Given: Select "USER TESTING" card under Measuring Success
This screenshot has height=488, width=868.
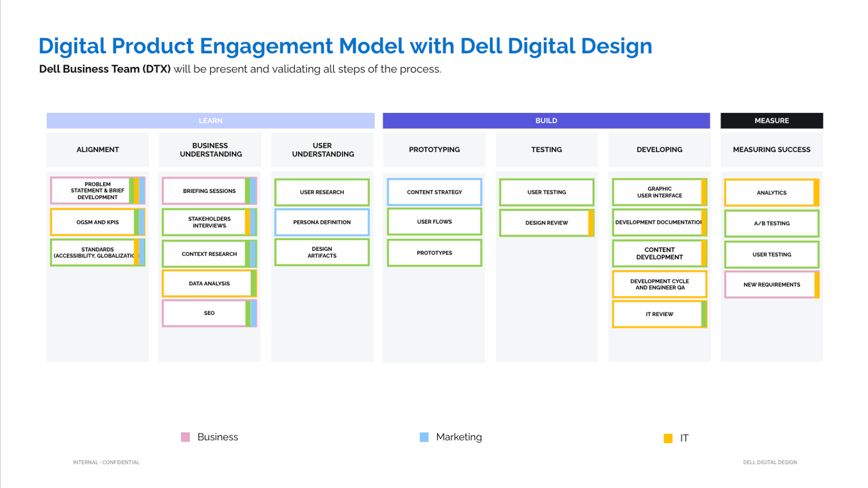Looking at the screenshot, I should point(772,255).
